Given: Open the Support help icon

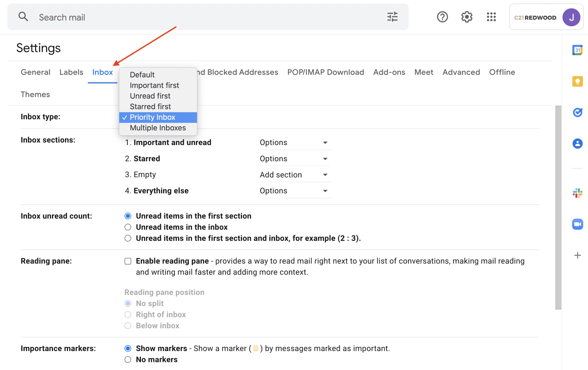Looking at the screenshot, I should click(x=442, y=17).
